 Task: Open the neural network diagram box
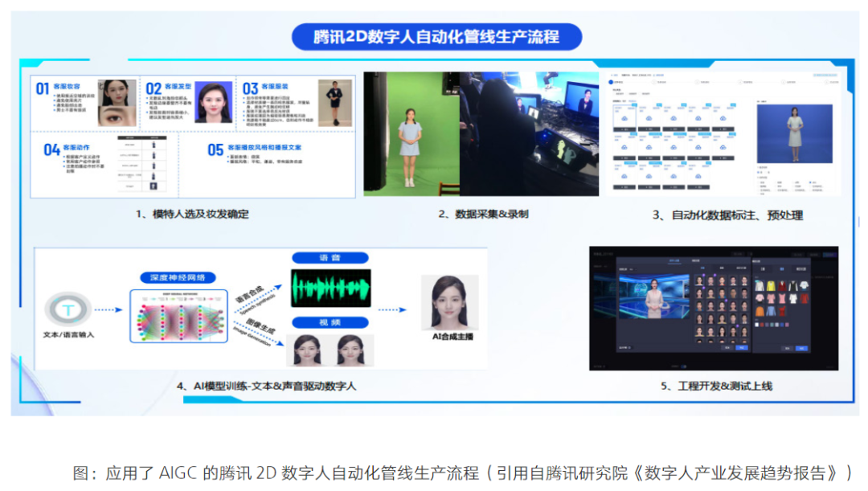(x=178, y=316)
